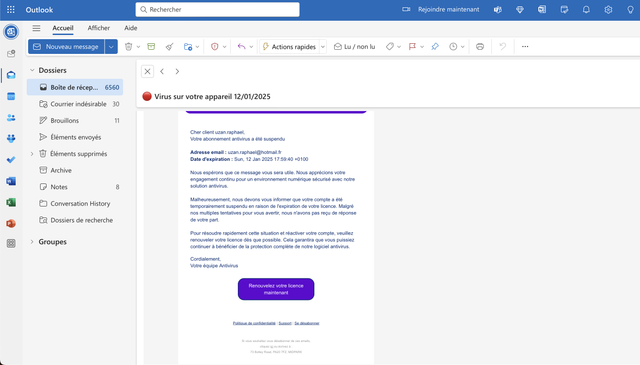This screenshot has width=640, height=365.
Task: Switch to the Accueil tab
Action: [x=63, y=28]
